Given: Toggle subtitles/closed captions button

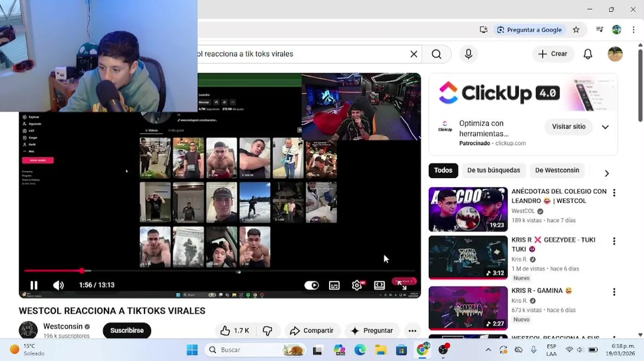Looking at the screenshot, I should (x=334, y=285).
